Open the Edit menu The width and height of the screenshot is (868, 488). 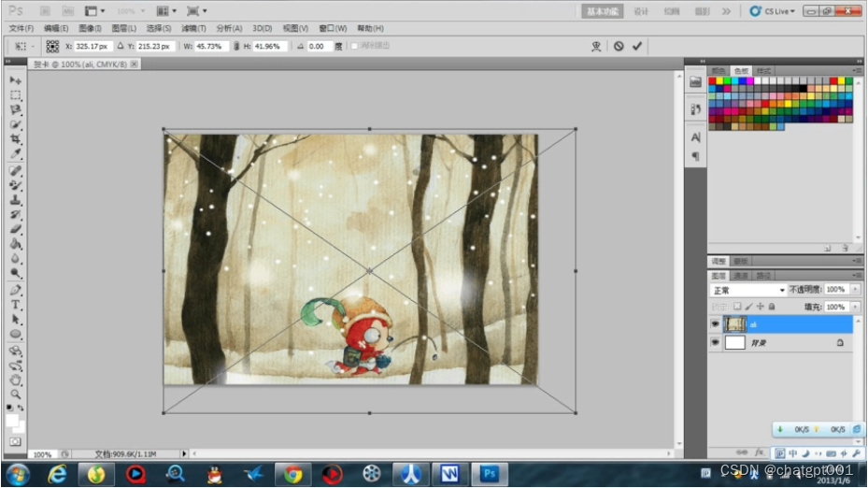(x=56, y=28)
